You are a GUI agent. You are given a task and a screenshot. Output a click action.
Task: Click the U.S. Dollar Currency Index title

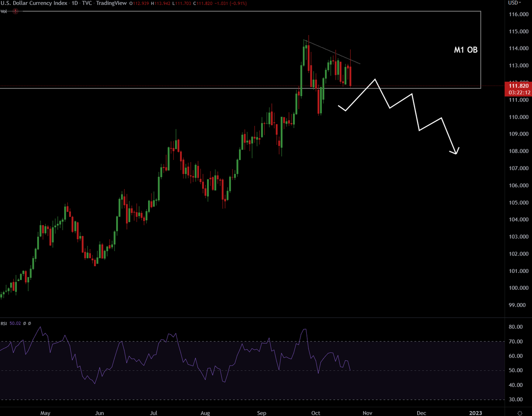(x=35, y=4)
